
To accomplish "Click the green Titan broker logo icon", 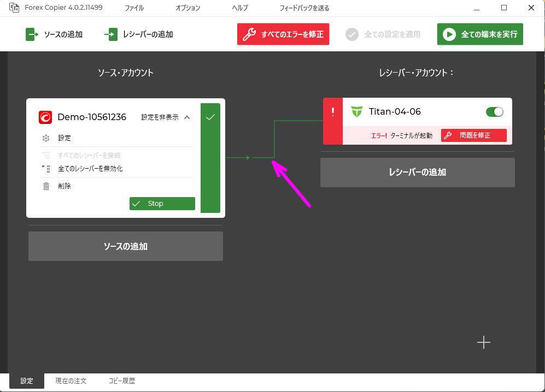I will (356, 112).
